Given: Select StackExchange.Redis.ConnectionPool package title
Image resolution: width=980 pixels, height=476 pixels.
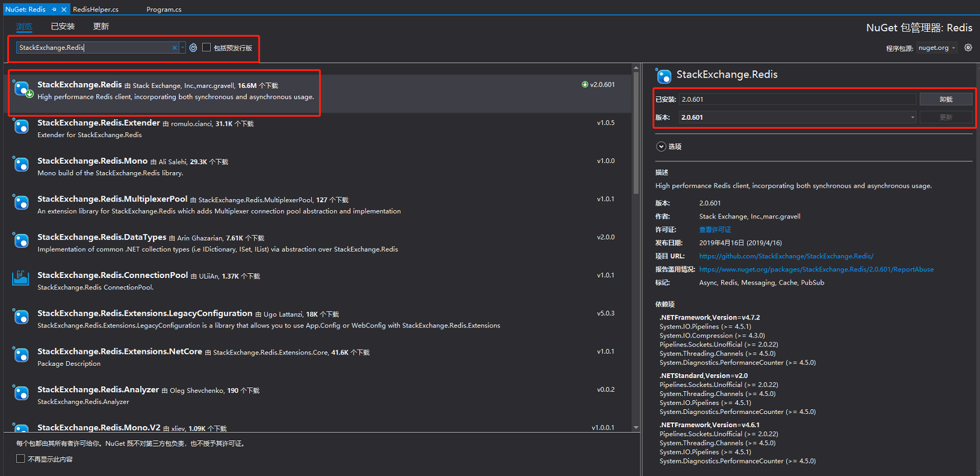Looking at the screenshot, I should [113, 275].
